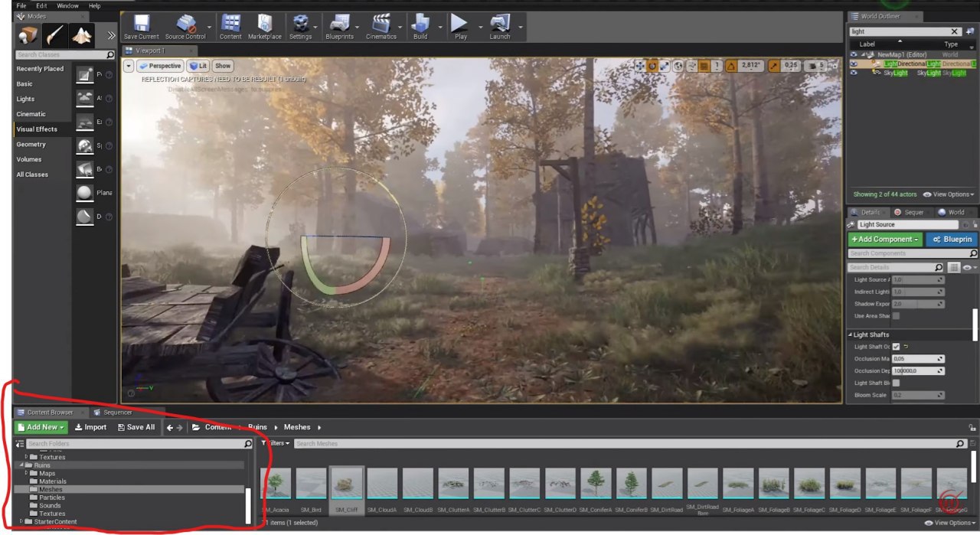Toggle visibility eye for SkyLight row
The image size is (980, 535).
853,73
